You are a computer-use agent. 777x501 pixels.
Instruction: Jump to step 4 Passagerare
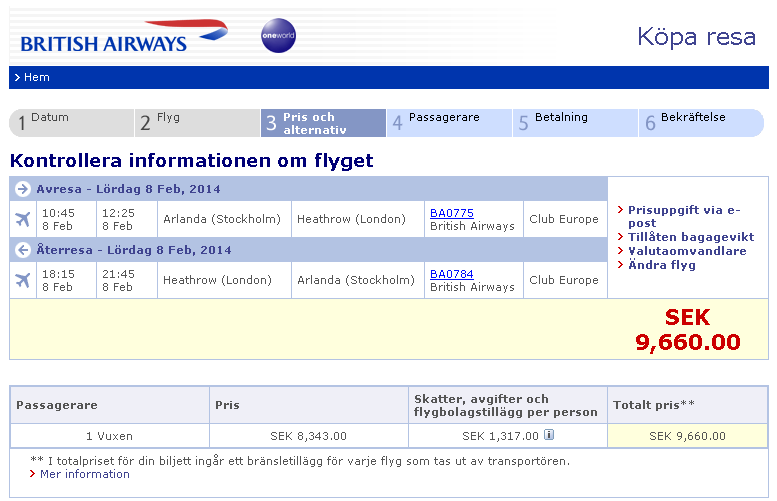449,123
